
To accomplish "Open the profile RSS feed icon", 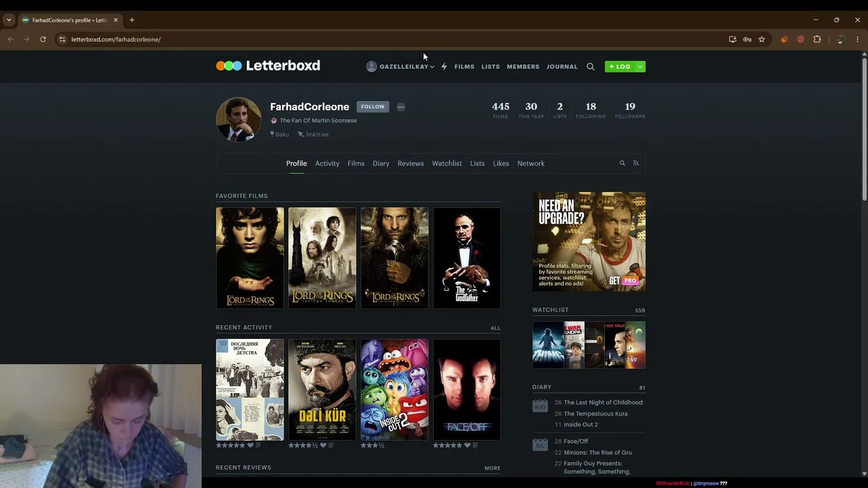I will (x=635, y=163).
